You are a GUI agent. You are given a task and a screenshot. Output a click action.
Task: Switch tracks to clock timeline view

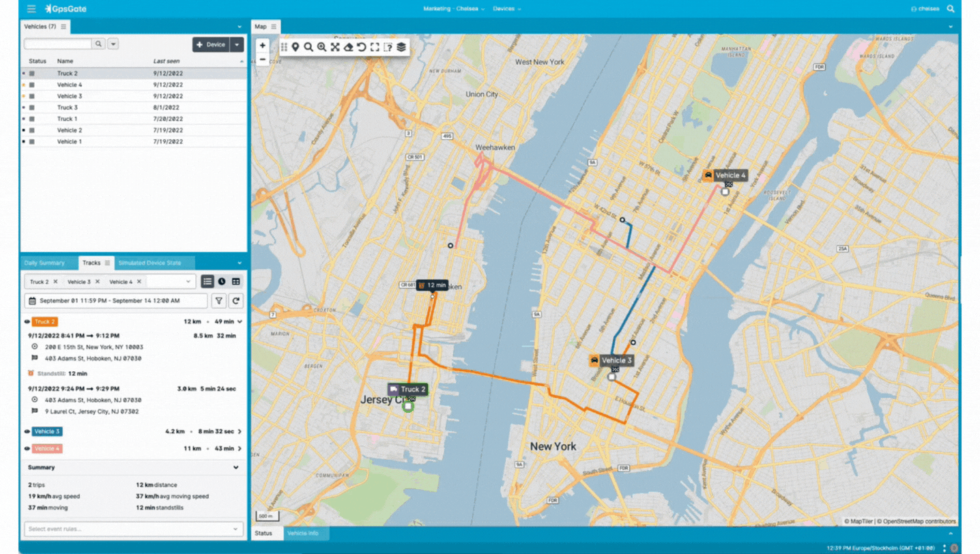pyautogui.click(x=222, y=282)
